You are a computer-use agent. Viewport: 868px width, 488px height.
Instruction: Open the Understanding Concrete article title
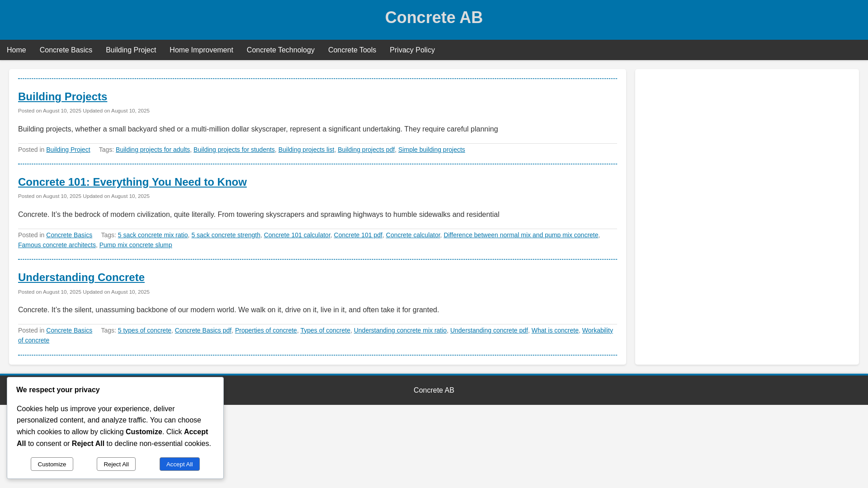pos(81,277)
